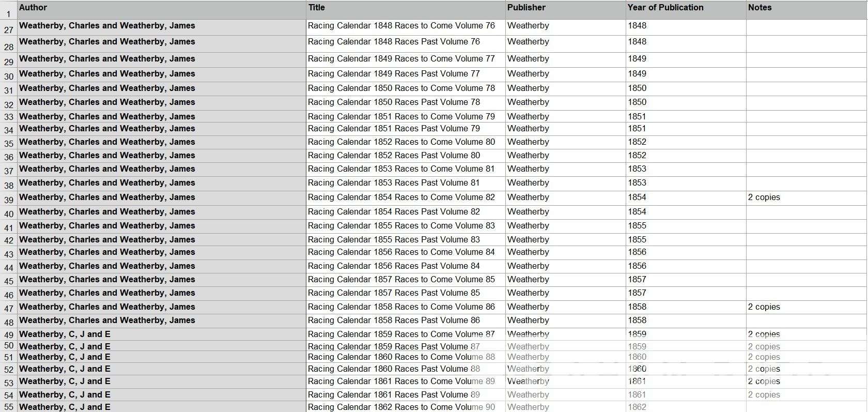
Task: Click title "Racing Calendar 1850 Races to Come Volume 78"
Action: (x=401, y=88)
